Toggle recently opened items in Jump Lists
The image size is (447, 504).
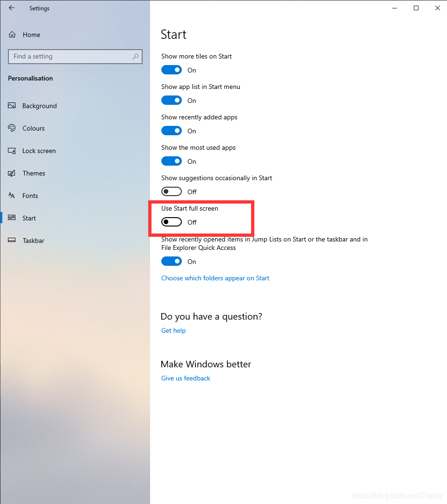172,261
